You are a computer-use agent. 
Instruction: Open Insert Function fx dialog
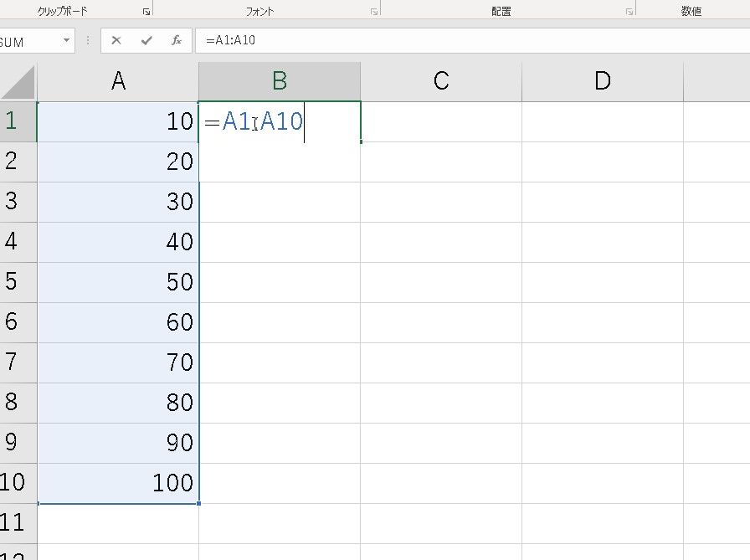[x=176, y=40]
